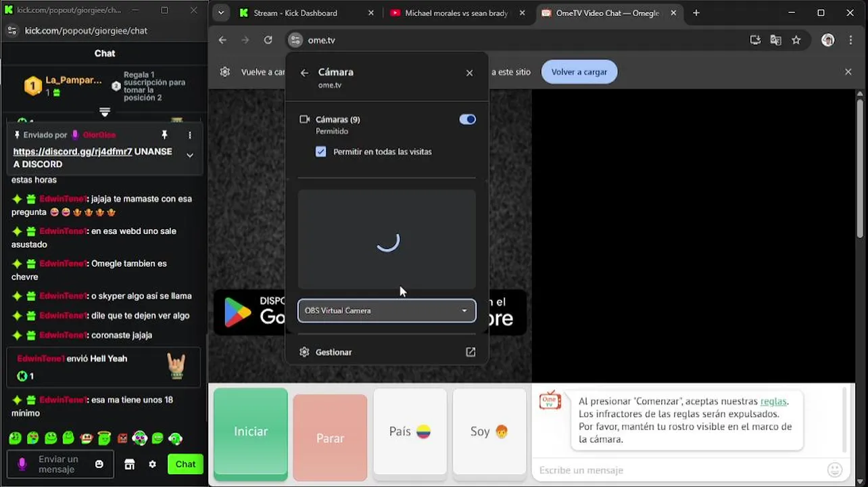The height and width of the screenshot is (487, 868).
Task: Click the Kick popout address bar URL
Action: [86, 30]
